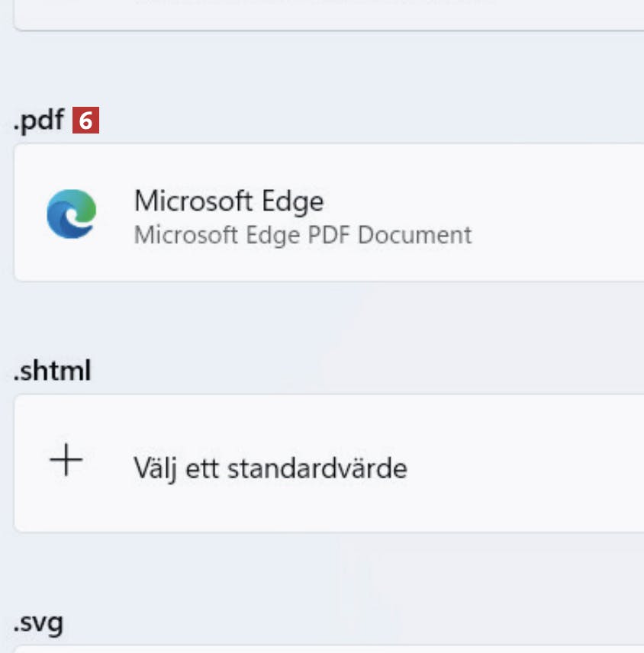Click the plus icon under .shtml
The height and width of the screenshot is (653, 644).
(x=66, y=462)
